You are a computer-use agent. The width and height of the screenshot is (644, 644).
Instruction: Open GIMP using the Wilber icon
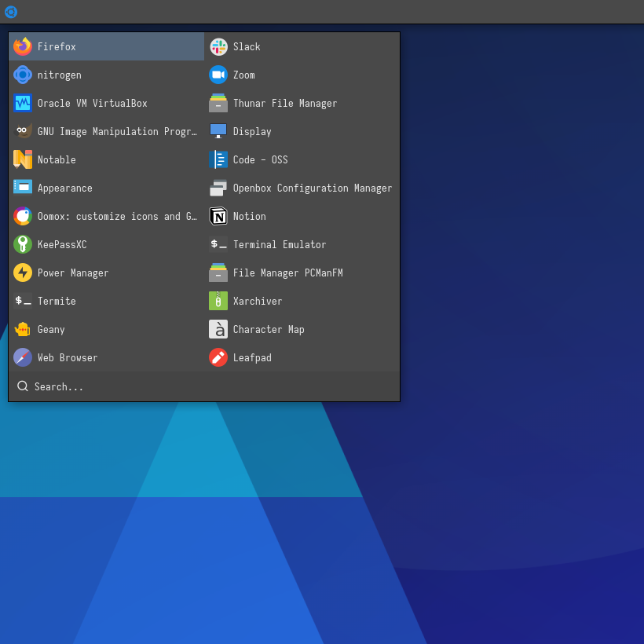click(22, 131)
